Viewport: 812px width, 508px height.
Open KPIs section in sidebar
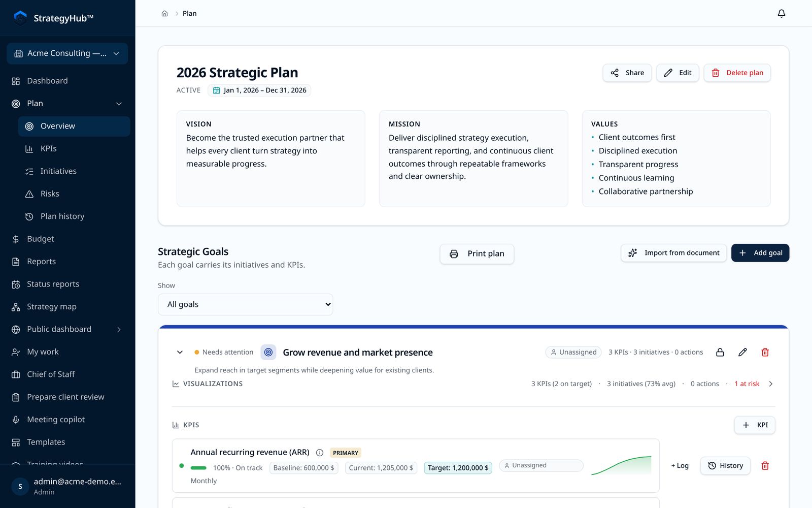click(x=74, y=149)
